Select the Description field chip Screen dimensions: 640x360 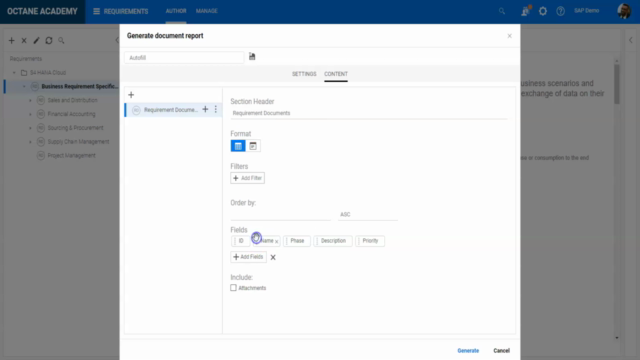pos(333,241)
